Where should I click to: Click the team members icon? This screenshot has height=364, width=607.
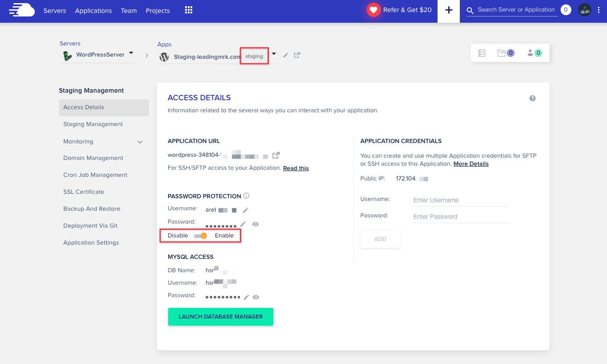point(530,53)
